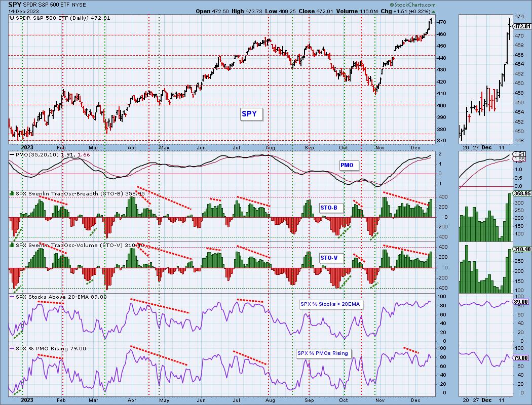This screenshot has width=532, height=405.
Task: Click the SPX % PMO Rising 79.00 legend
Action: click(x=48, y=348)
